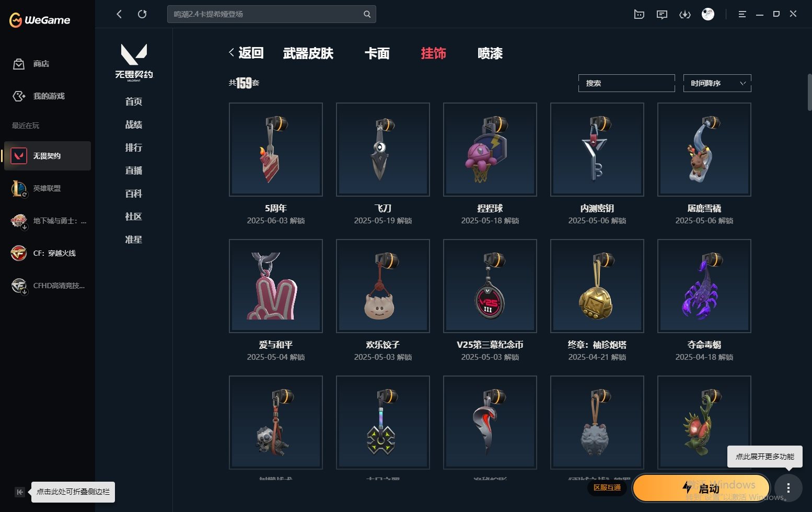Switch to the 武器皮肤 tab

coord(308,53)
